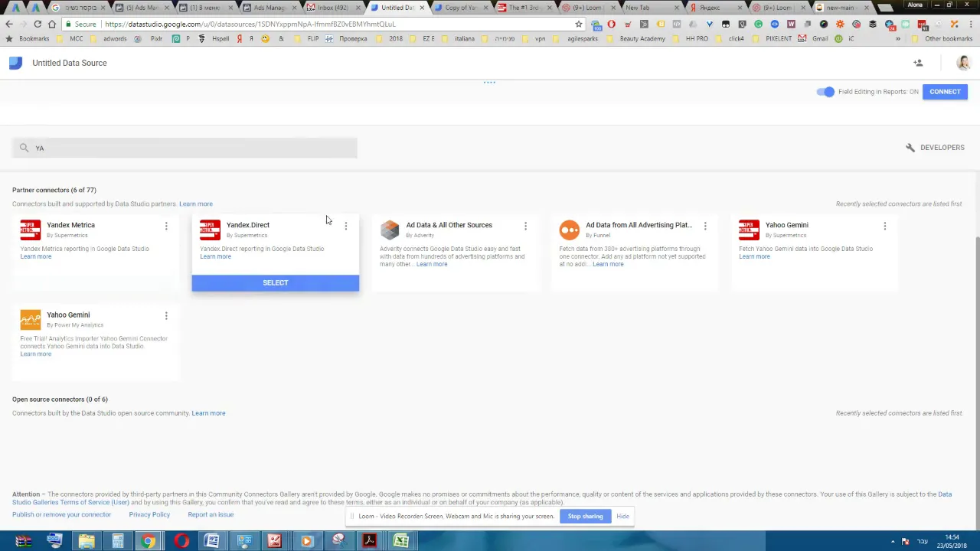Click the search magnifier icon
Image resolution: width=980 pixels, height=551 pixels.
(24, 148)
